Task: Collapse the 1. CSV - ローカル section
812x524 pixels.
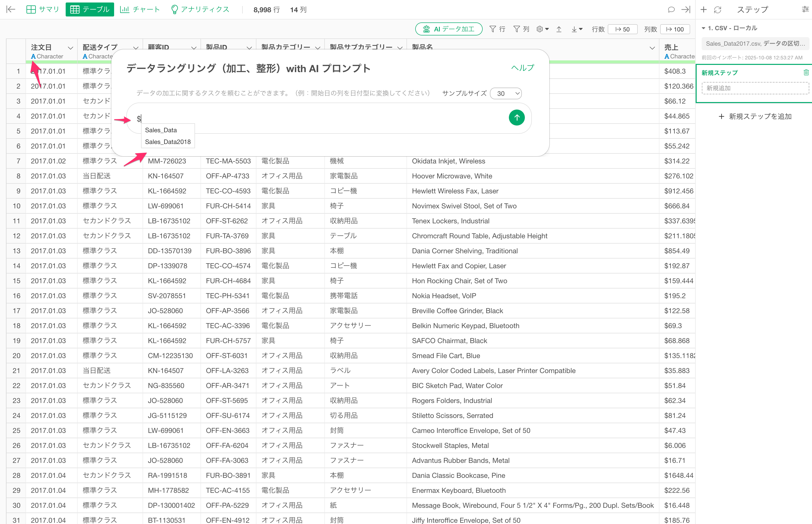Action: [x=703, y=28]
